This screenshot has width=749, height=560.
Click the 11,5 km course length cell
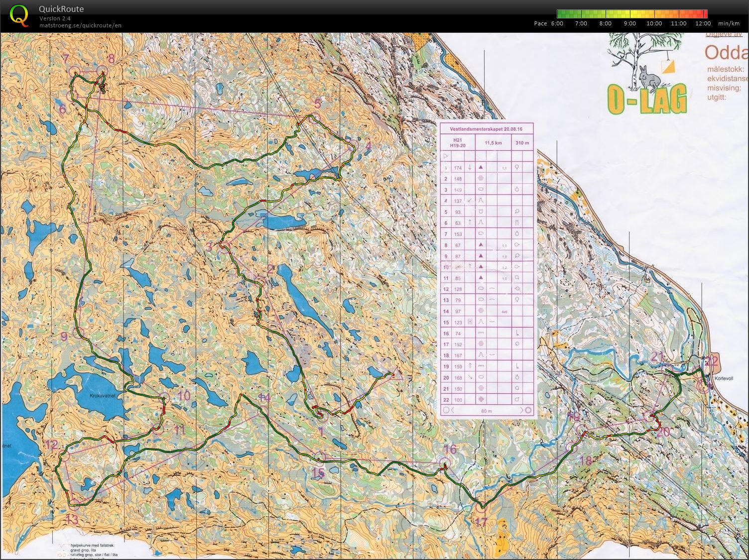pos(493,143)
